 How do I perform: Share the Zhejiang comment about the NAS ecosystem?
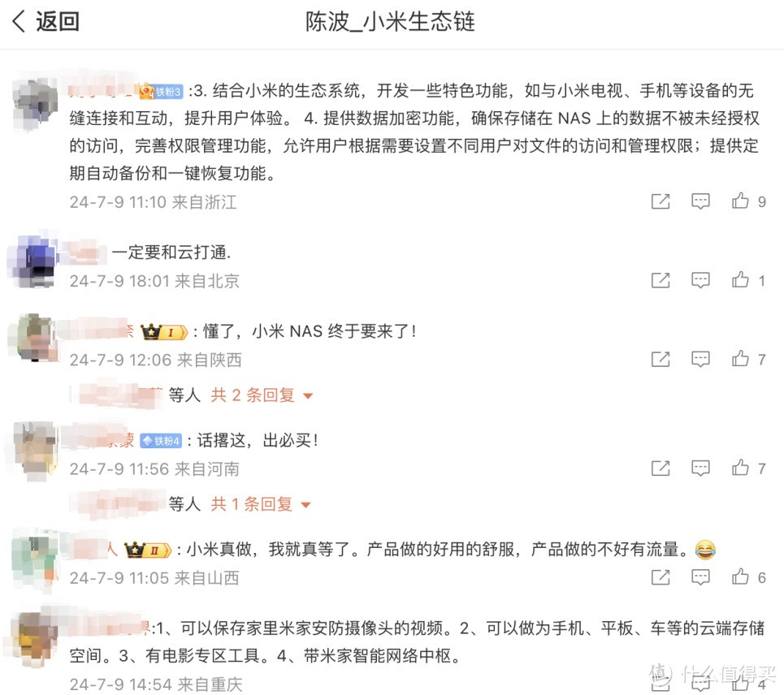tap(660, 201)
